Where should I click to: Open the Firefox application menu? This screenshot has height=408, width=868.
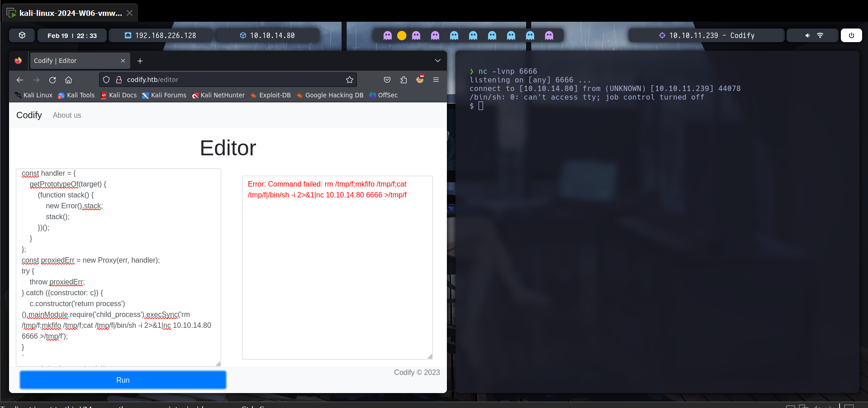tap(436, 80)
